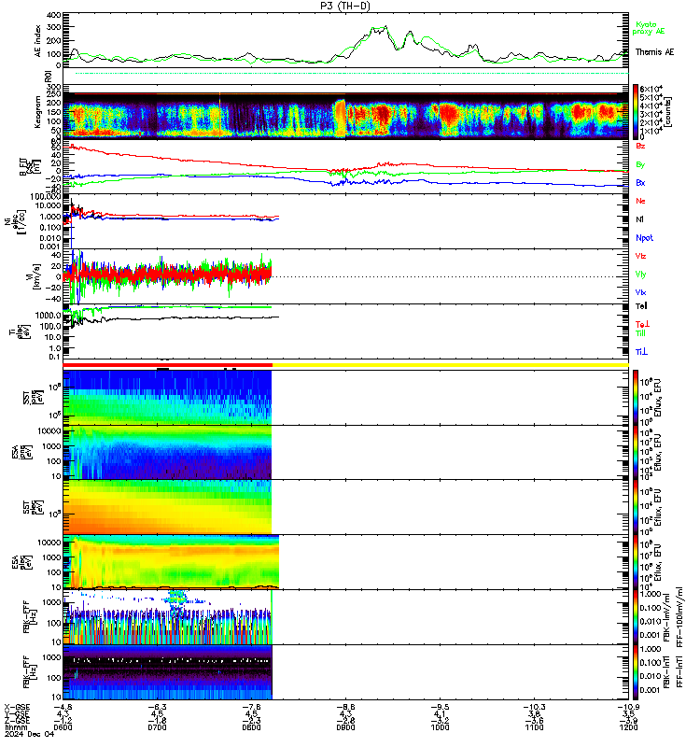Click the '250' tick on Keogram axis

tap(54, 94)
